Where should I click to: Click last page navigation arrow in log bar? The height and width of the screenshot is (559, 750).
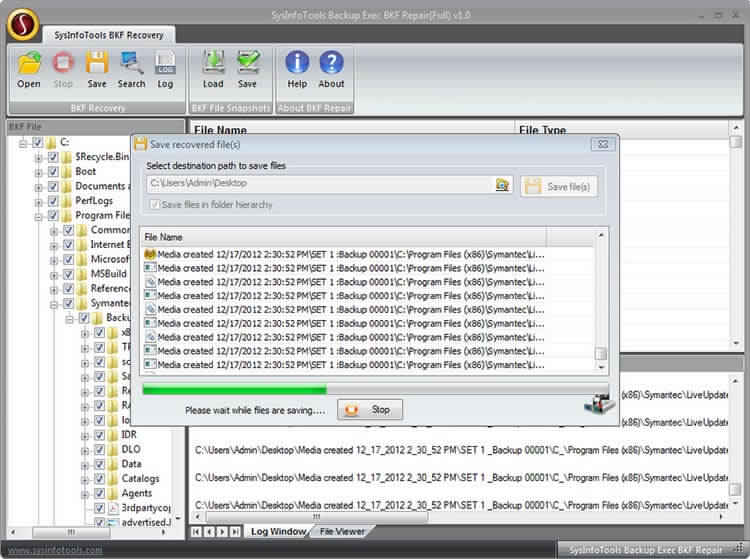(235, 532)
